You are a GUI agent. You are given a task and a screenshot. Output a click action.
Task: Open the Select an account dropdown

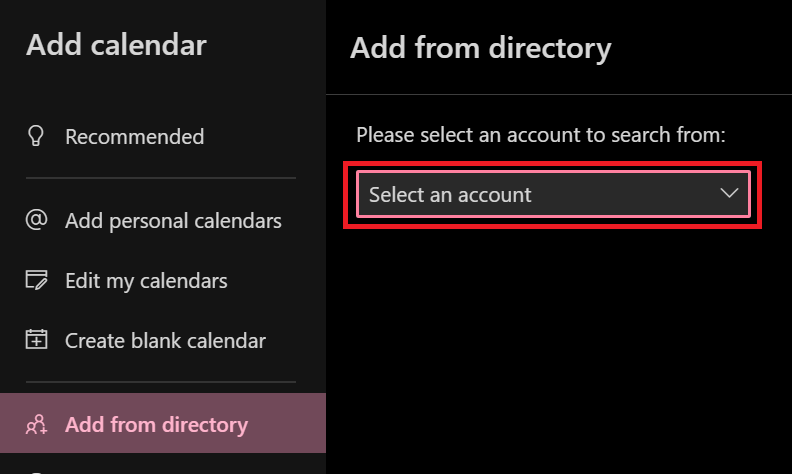click(553, 195)
